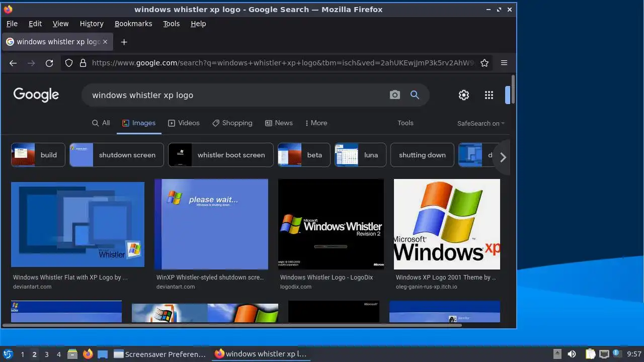The width and height of the screenshot is (644, 362).
Task: Go back with the Firefox back arrow
Action: coord(13,63)
